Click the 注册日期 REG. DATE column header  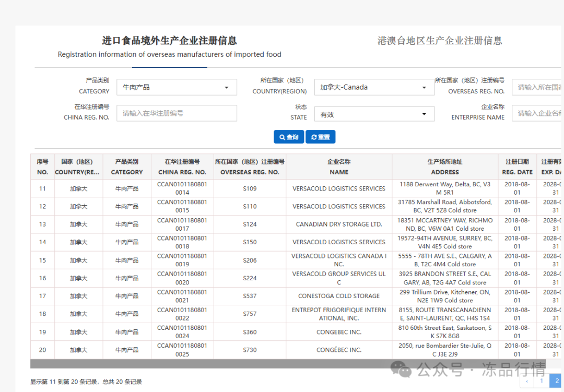(x=517, y=167)
